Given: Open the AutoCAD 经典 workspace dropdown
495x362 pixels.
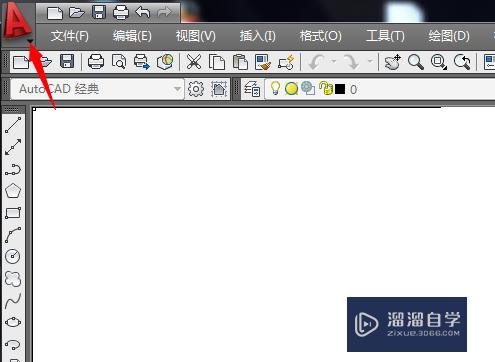Looking at the screenshot, I should coord(97,89).
